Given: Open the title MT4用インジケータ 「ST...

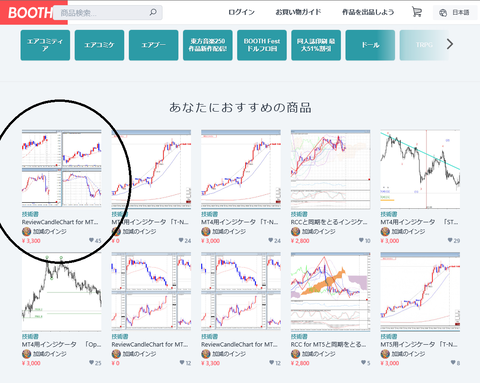Looking at the screenshot, I should click(x=419, y=222).
